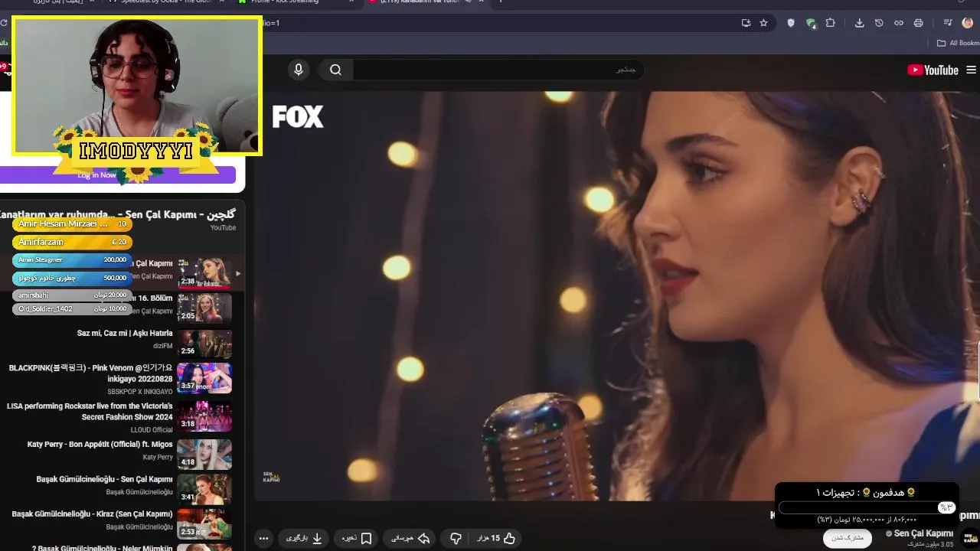
Task: Click the Amin Steagmer 200,000 donation entry
Action: point(72,260)
